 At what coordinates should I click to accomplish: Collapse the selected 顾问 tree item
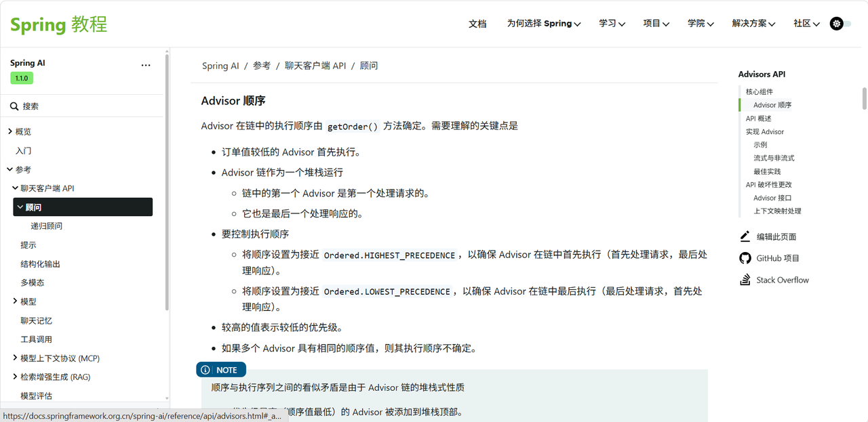click(x=20, y=207)
